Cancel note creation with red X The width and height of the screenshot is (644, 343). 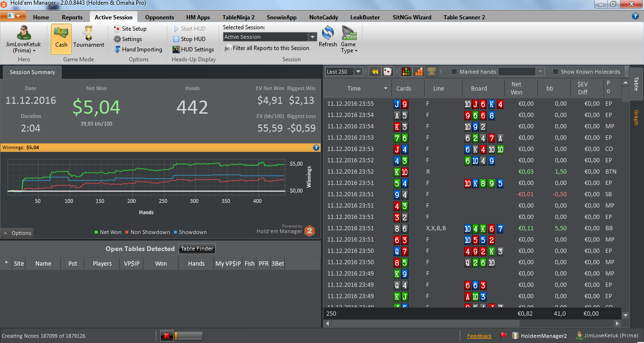166,336
